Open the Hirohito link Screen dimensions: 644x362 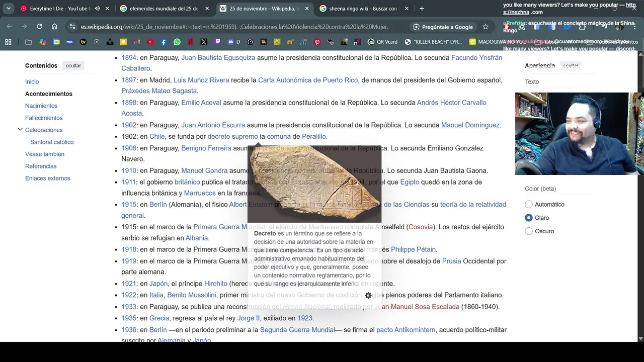[x=216, y=284]
